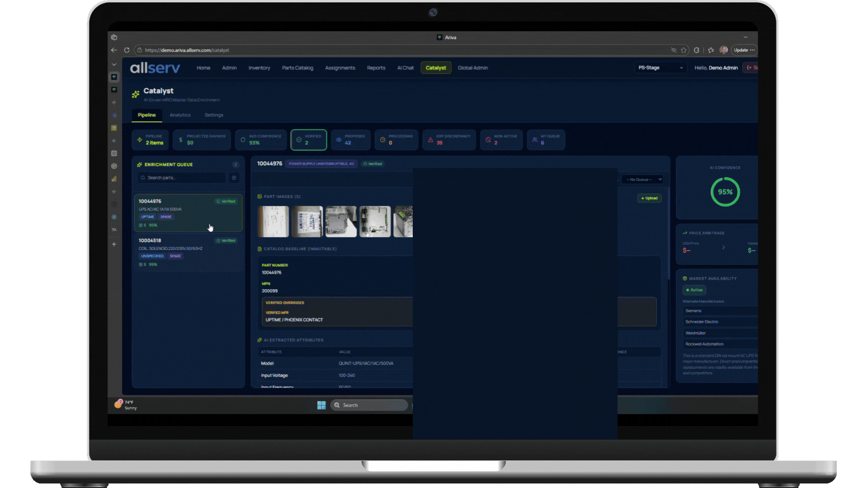This screenshot has width=868, height=488.
Task: Open the Reports nav item
Action: point(376,68)
